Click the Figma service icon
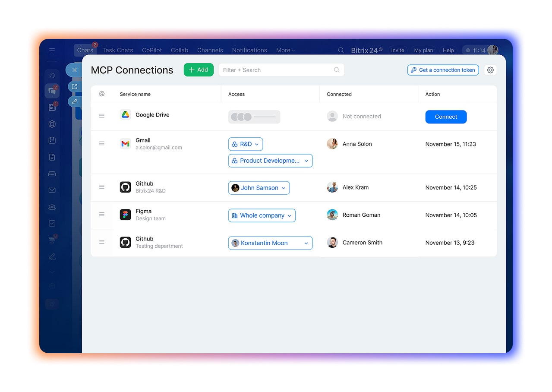Image resolution: width=552 pixels, height=392 pixels. click(x=125, y=215)
